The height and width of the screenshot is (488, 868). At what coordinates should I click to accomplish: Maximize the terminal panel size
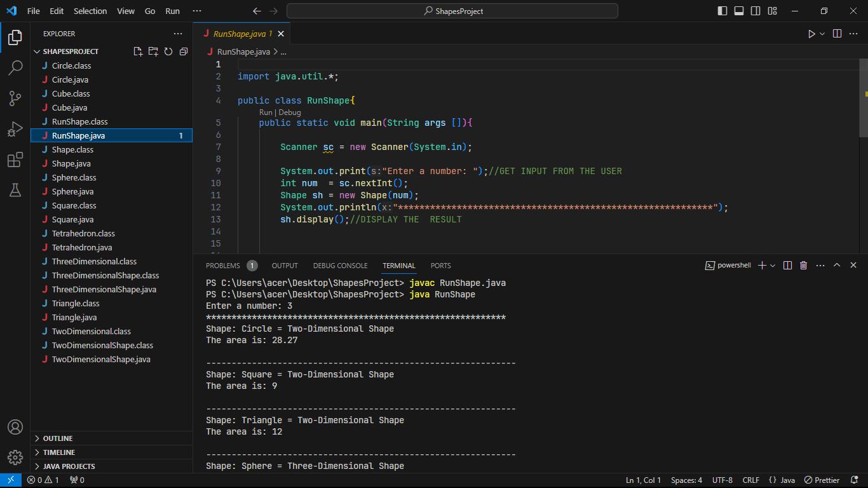pos(837,266)
